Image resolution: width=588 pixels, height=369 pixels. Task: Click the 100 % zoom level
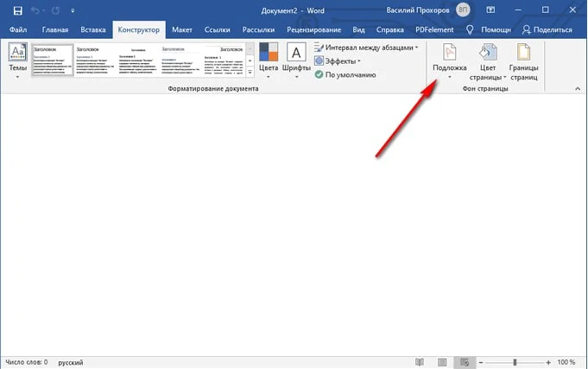pos(566,362)
